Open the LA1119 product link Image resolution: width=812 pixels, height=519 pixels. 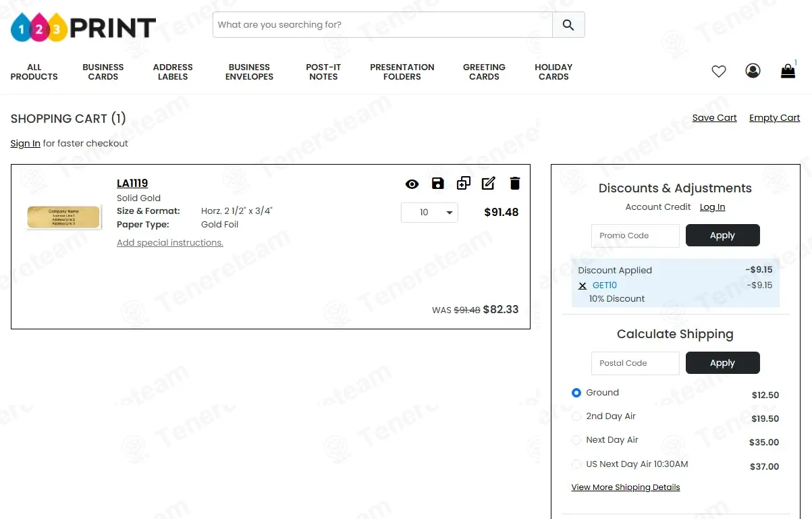coord(132,184)
